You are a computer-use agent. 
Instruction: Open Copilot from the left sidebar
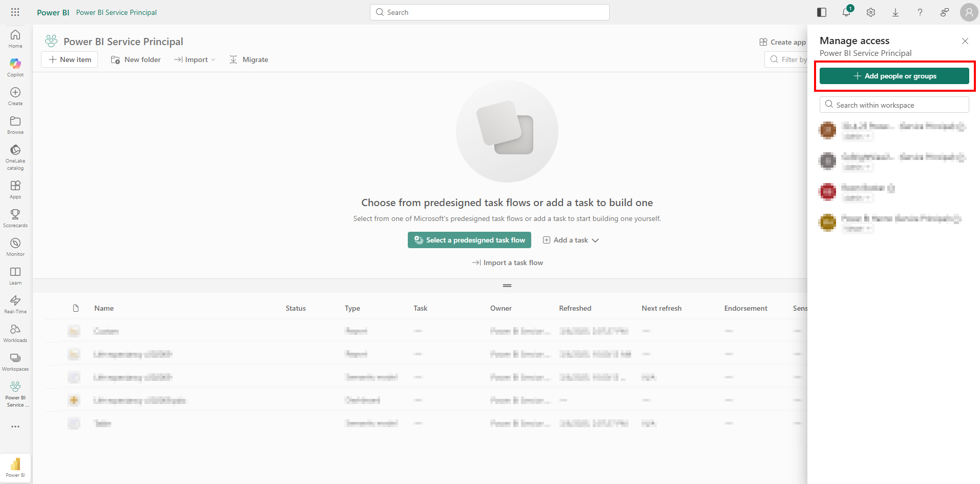pos(15,67)
